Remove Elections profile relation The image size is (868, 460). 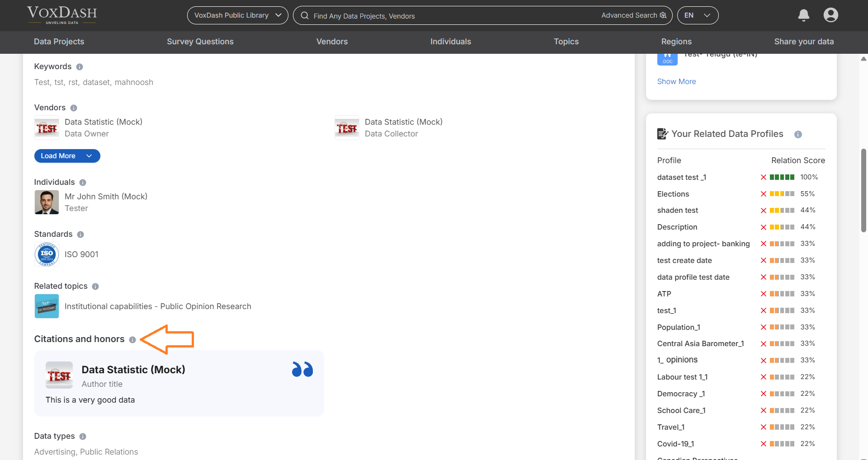click(764, 194)
